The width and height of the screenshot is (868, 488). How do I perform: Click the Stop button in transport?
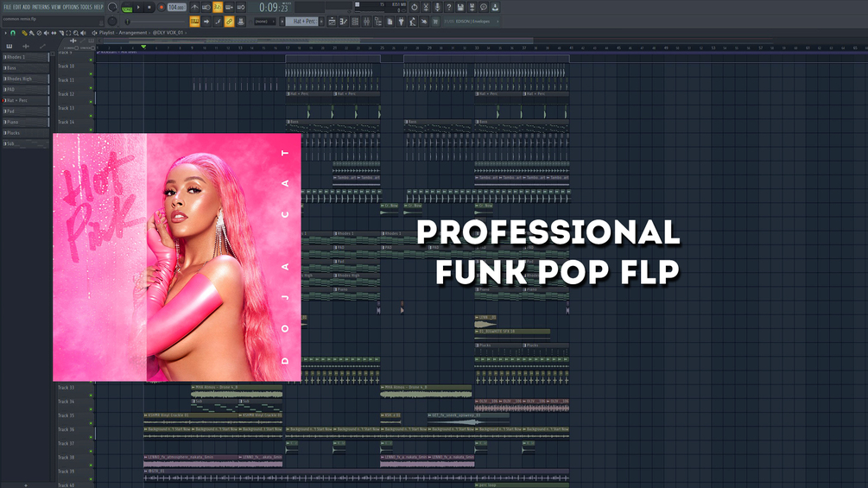(x=149, y=7)
